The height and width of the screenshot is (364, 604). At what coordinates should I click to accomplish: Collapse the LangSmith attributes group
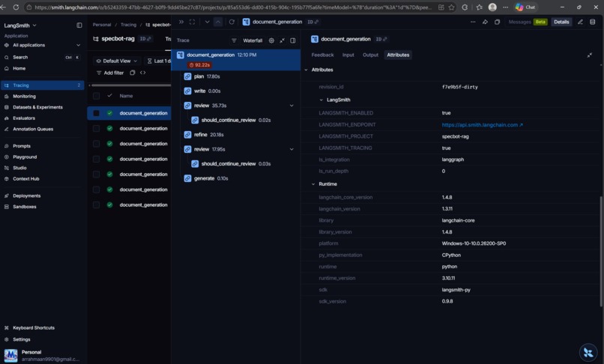(x=321, y=100)
